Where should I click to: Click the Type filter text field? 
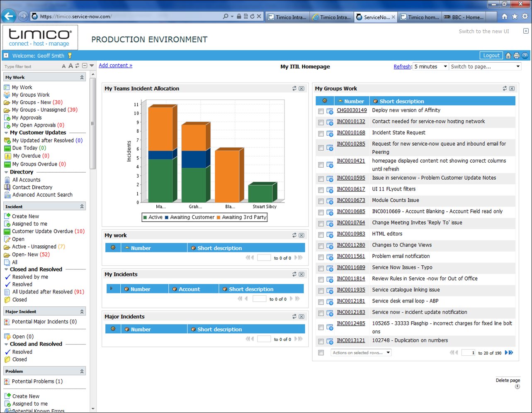[32, 66]
